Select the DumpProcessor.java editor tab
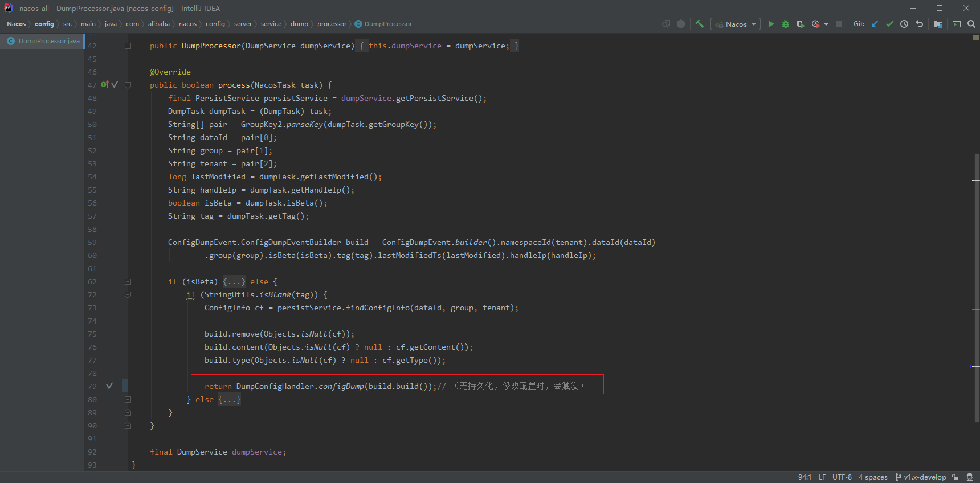 pos(43,41)
